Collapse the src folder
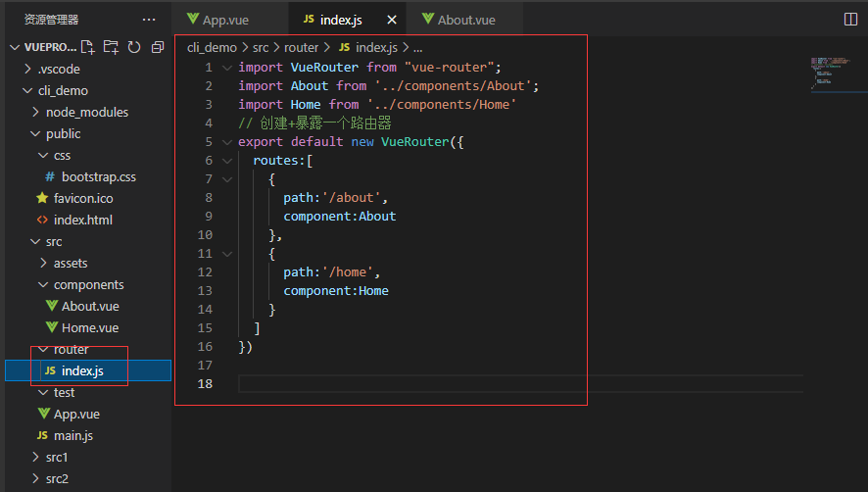Screen dimensions: 868x492 point(35,241)
